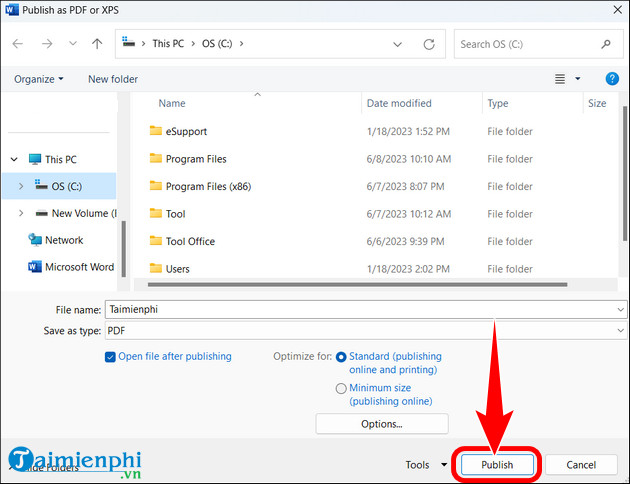Image resolution: width=630 pixels, height=484 pixels.
Task: Expand the New Volume tree node
Action: tap(21, 213)
